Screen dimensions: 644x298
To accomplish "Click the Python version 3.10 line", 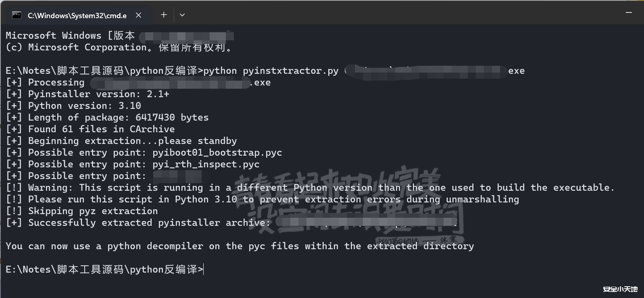I will [x=73, y=106].
